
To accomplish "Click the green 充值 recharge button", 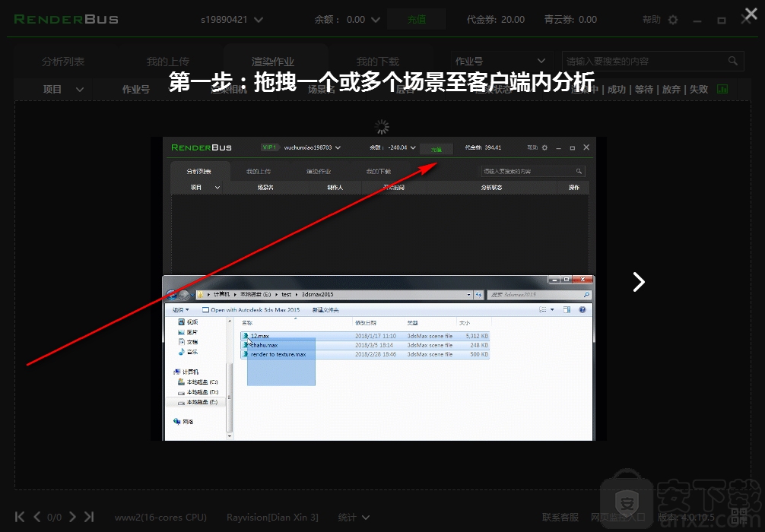I will click(417, 20).
